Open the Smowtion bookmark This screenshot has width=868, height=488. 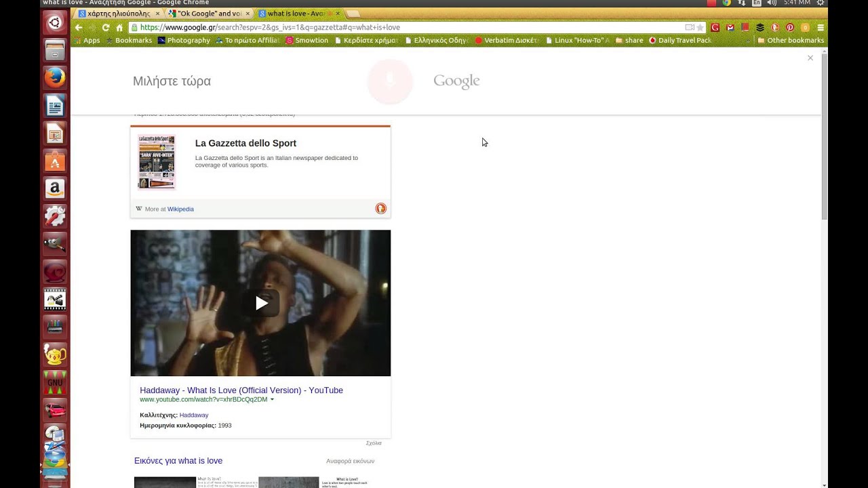coord(307,41)
